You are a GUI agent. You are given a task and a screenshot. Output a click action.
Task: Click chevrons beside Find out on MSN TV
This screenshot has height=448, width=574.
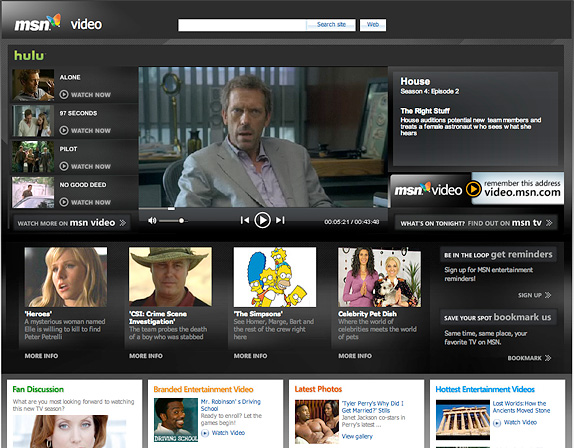pyautogui.click(x=549, y=223)
